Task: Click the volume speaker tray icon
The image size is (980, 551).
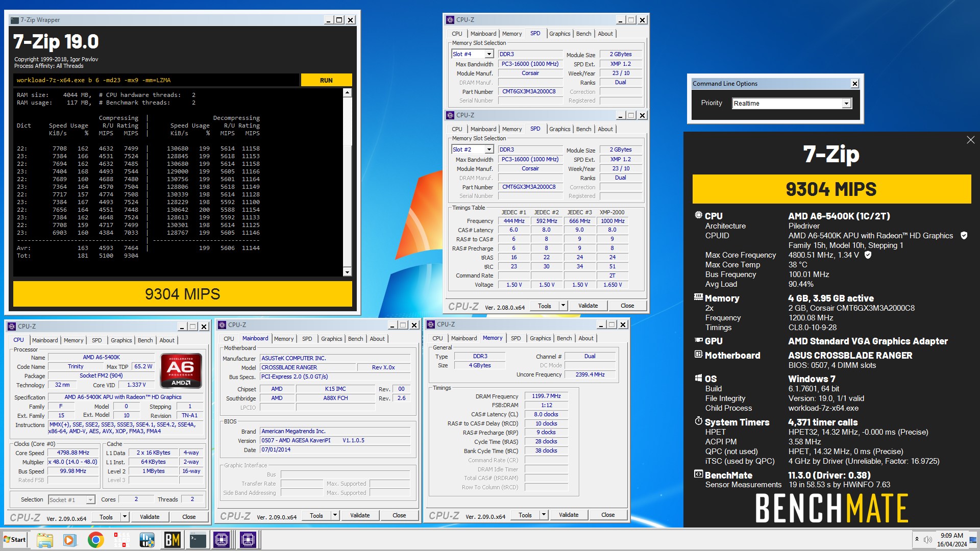Action: [928, 540]
